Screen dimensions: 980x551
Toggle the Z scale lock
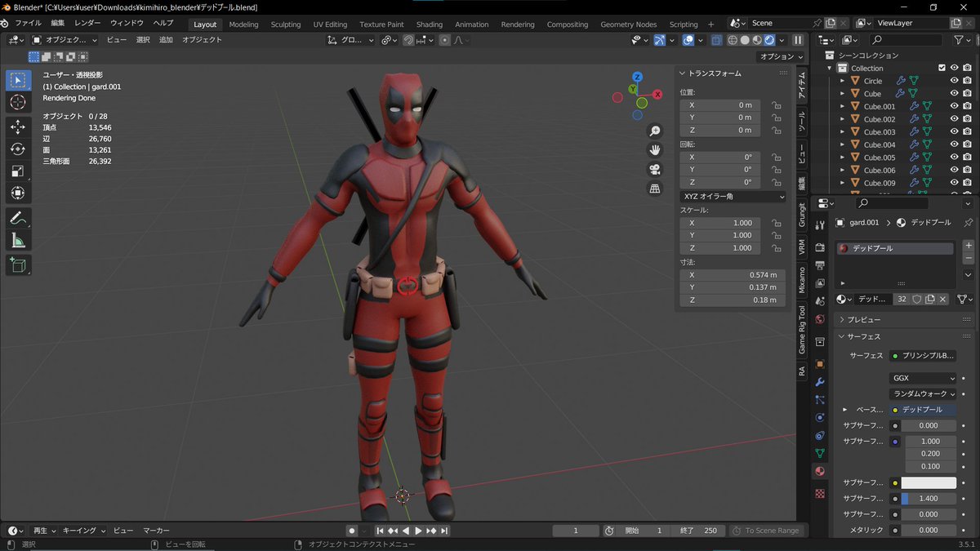[776, 247]
